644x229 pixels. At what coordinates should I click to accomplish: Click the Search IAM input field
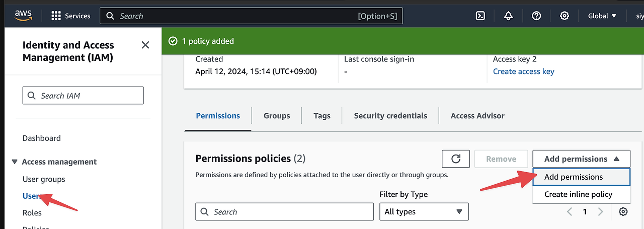click(83, 96)
